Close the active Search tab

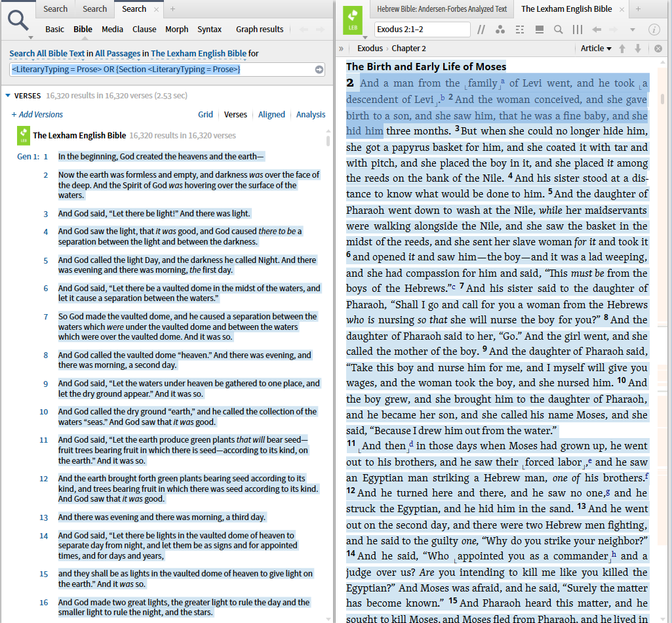157,9
